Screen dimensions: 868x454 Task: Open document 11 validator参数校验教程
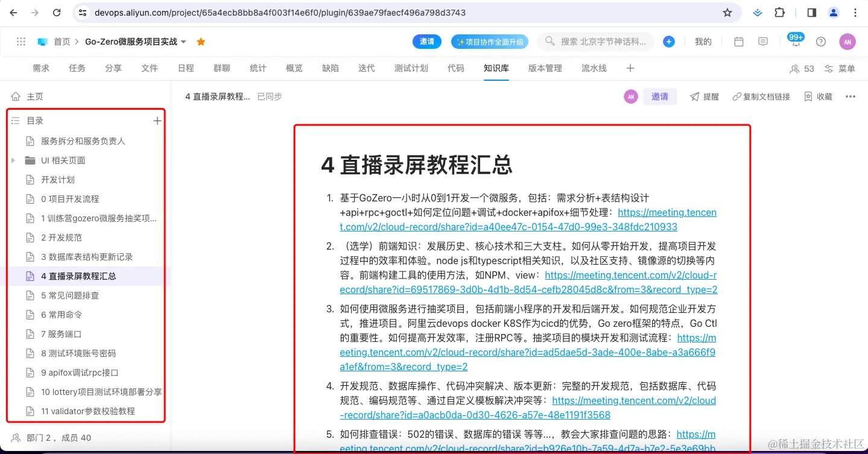pyautogui.click(x=88, y=411)
